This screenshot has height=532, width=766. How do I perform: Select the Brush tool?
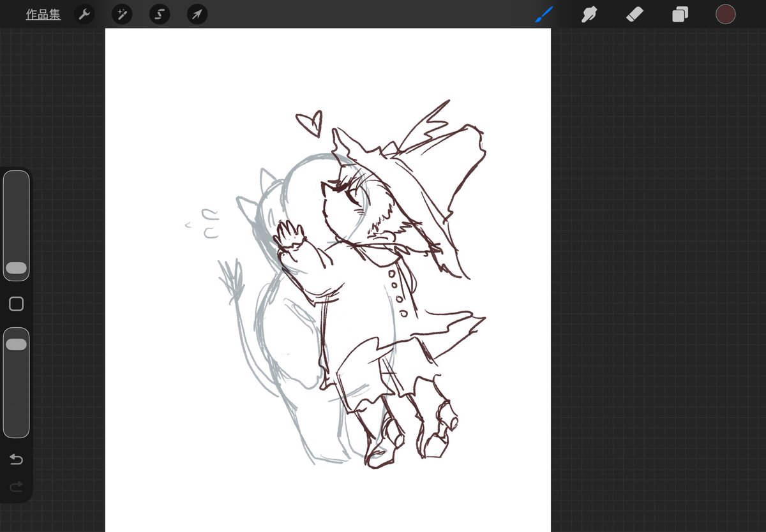544,14
